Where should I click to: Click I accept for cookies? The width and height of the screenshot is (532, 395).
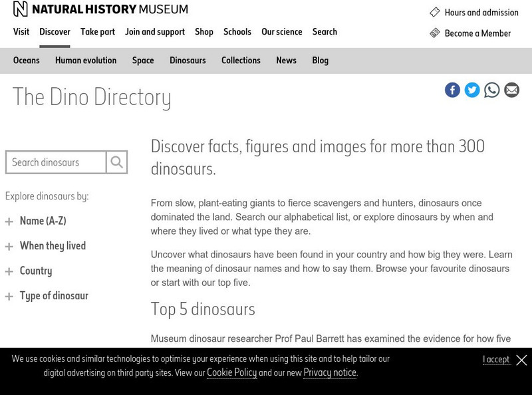click(496, 360)
